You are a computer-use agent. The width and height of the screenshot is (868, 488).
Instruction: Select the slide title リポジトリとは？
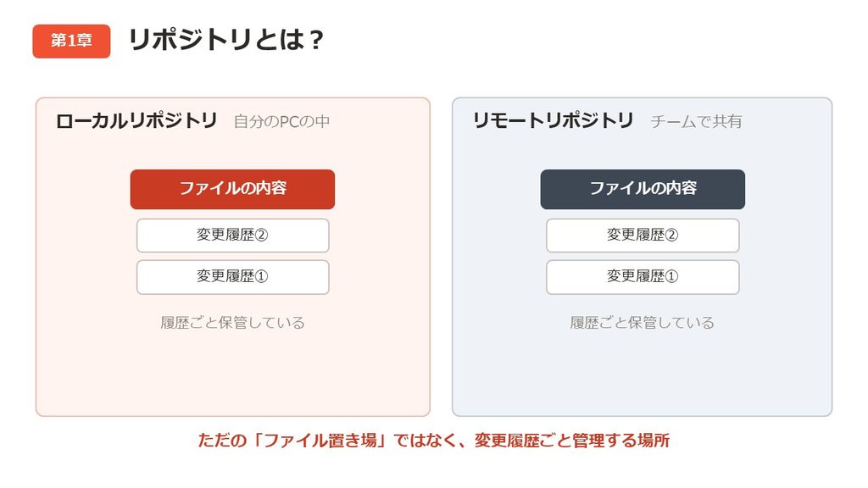[225, 40]
